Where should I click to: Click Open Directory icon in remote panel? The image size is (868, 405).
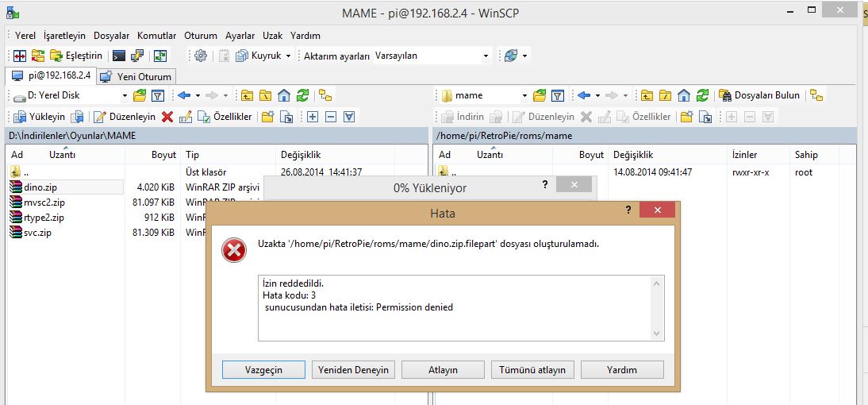pos(540,96)
